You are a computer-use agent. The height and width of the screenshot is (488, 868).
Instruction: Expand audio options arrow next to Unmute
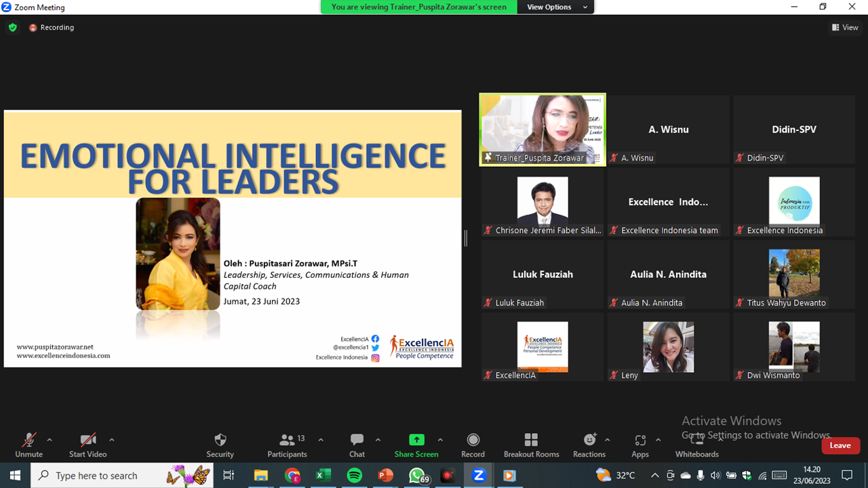click(x=50, y=439)
